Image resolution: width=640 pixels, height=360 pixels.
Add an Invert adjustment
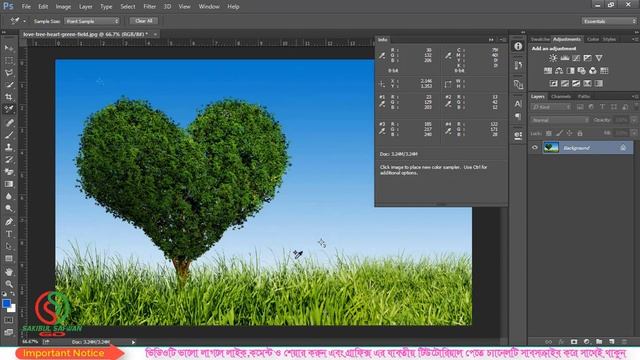point(553,83)
